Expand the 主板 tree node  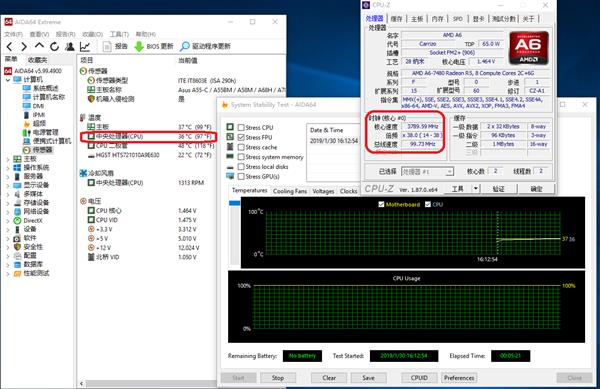pyautogui.click(x=8, y=159)
